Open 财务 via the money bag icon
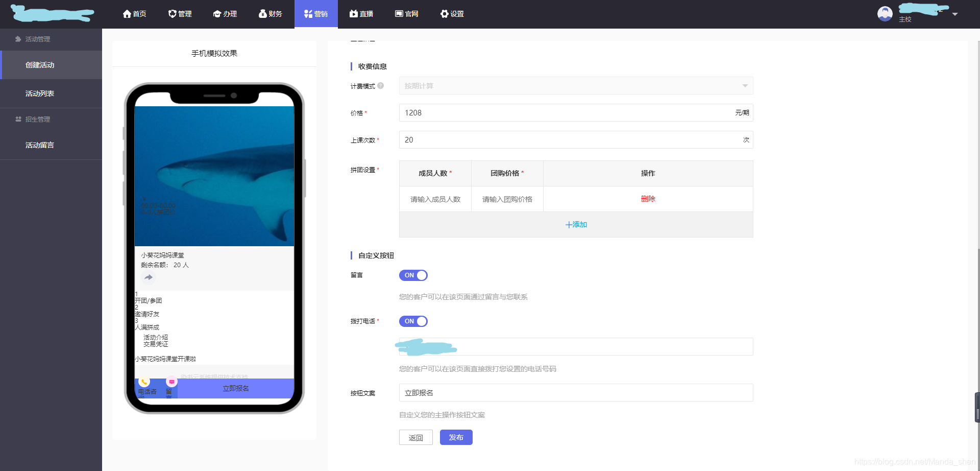The image size is (980, 471). 262,13
